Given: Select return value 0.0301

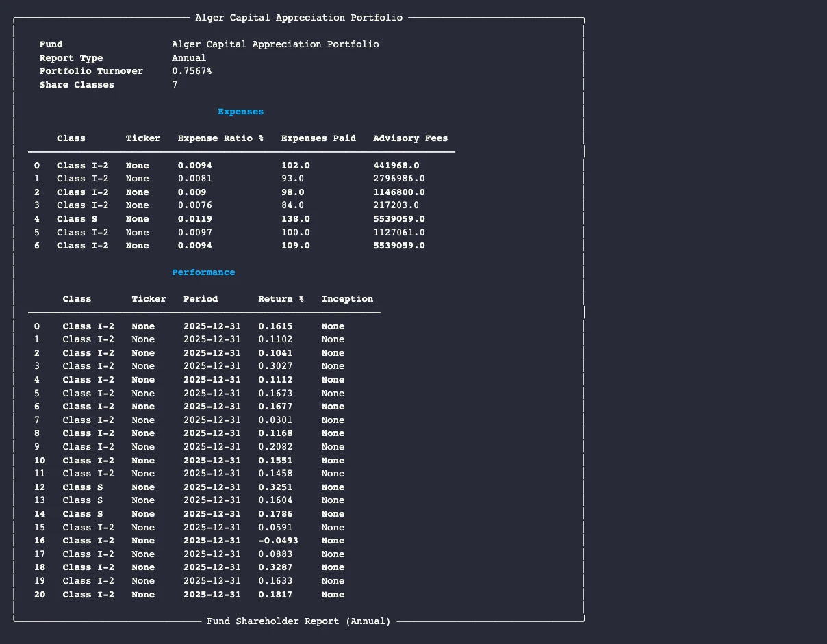Looking at the screenshot, I should 275,420.
